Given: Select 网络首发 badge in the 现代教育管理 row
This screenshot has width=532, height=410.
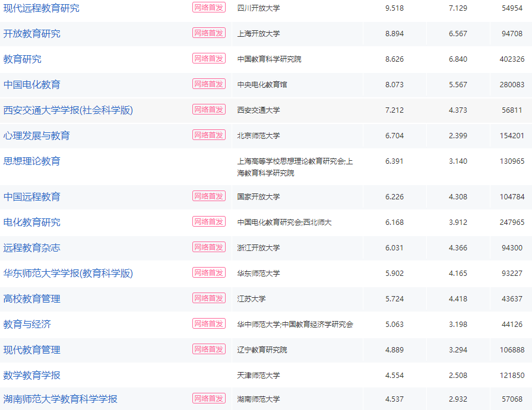Looking at the screenshot, I should [x=209, y=349].
